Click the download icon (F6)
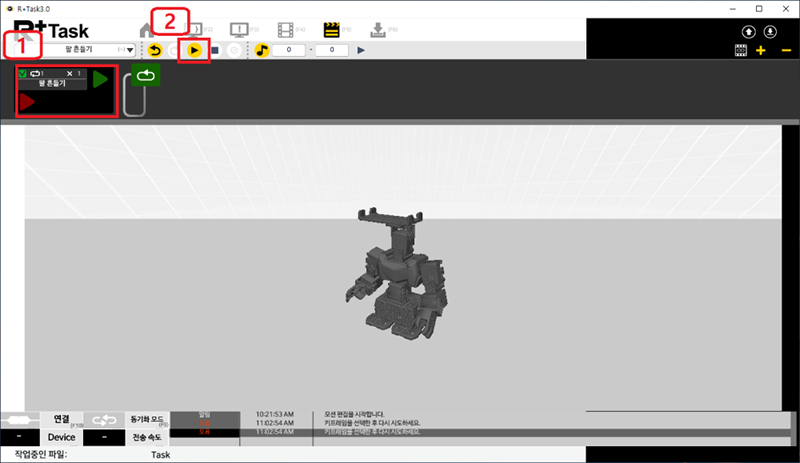Image resolution: width=800 pixels, height=463 pixels. (377, 29)
